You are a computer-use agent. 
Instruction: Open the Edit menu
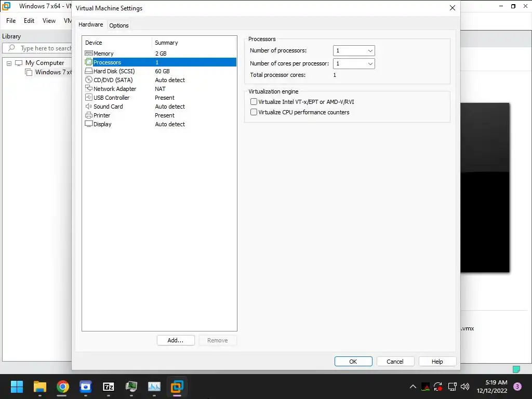[29, 21]
